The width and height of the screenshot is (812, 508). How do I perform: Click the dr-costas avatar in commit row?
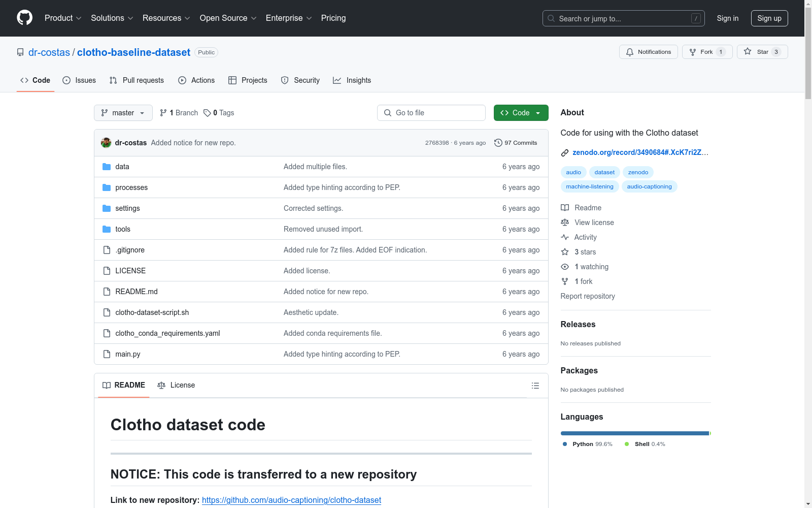pyautogui.click(x=106, y=143)
